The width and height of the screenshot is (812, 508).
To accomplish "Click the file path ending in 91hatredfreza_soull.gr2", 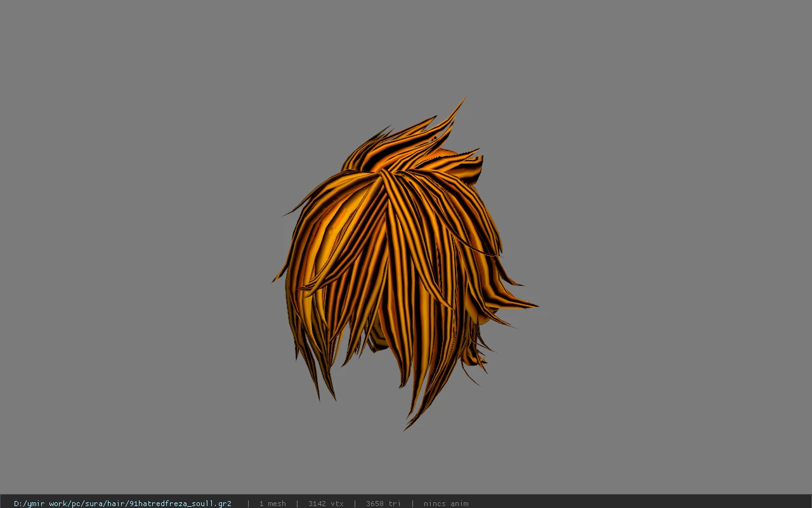I will coord(122,504).
